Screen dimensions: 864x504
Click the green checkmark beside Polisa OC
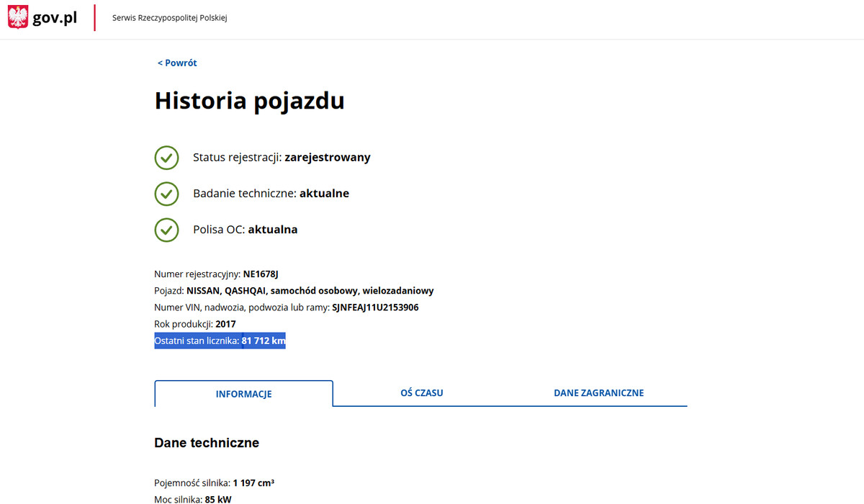pos(166,230)
